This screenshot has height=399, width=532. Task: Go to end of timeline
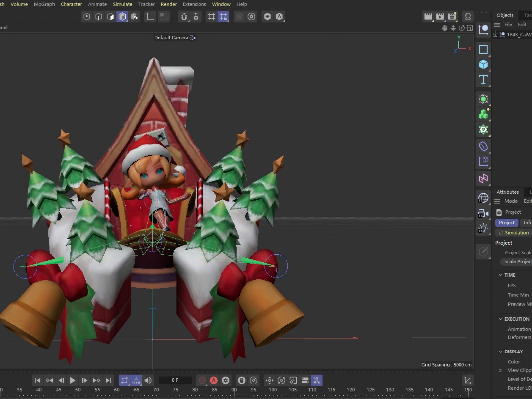tap(108, 380)
